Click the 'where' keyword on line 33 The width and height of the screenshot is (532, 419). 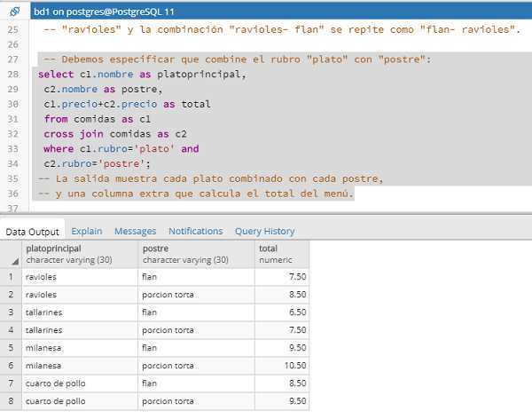coord(59,149)
